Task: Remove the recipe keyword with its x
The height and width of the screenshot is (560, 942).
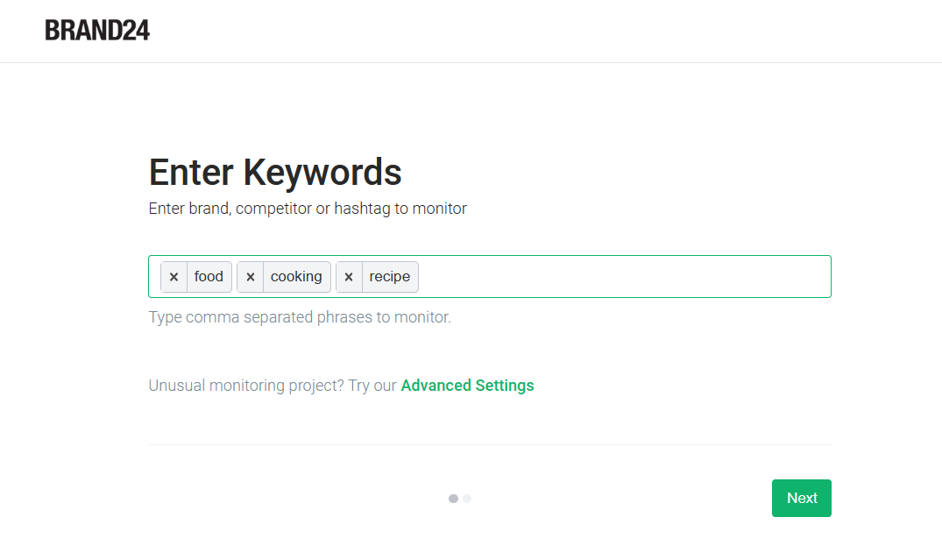Action: click(x=348, y=277)
